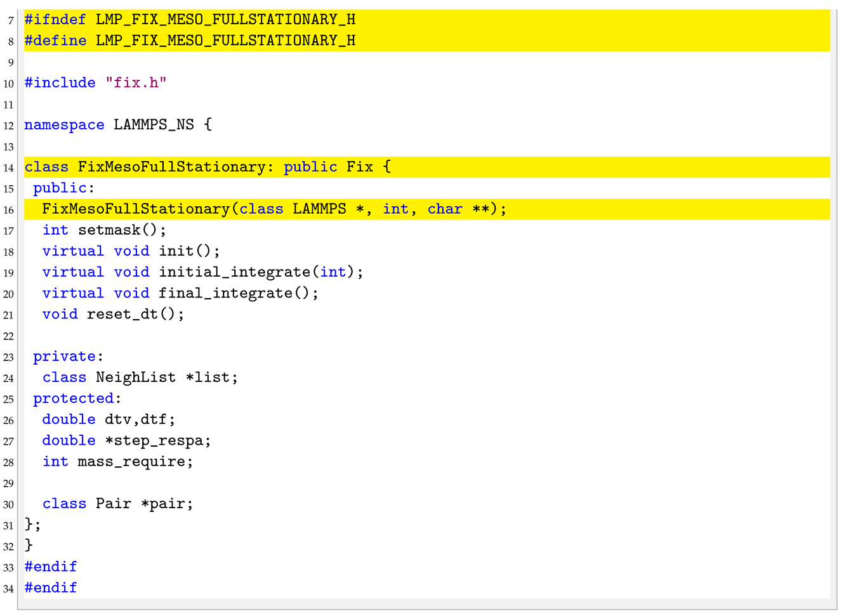The height and width of the screenshot is (616, 844).
Task: Click the 'protected:' access specifier
Action: pos(77,398)
